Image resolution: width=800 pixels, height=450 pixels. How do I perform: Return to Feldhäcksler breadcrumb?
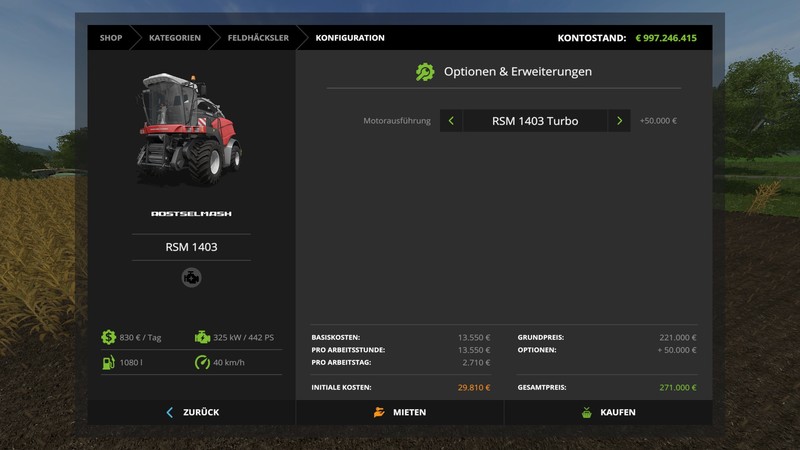click(x=258, y=38)
